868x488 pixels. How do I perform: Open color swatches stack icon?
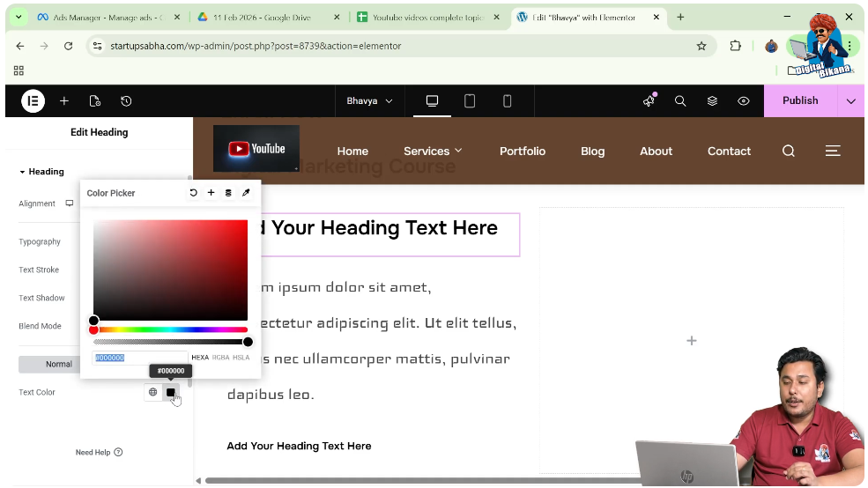click(x=228, y=193)
